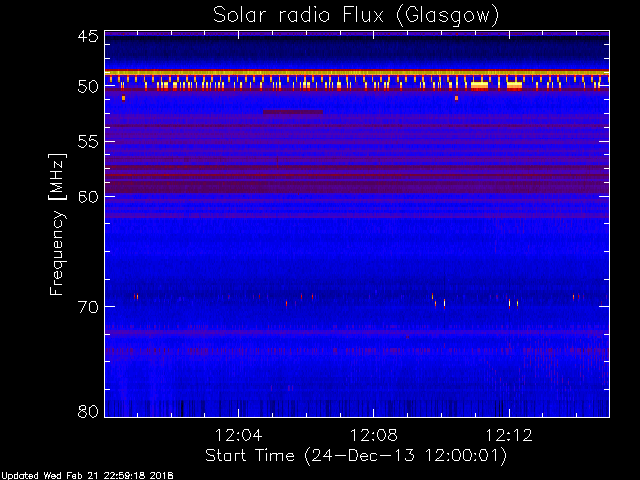
Task: Click the 12:08 time tick label
Action: coord(373,435)
